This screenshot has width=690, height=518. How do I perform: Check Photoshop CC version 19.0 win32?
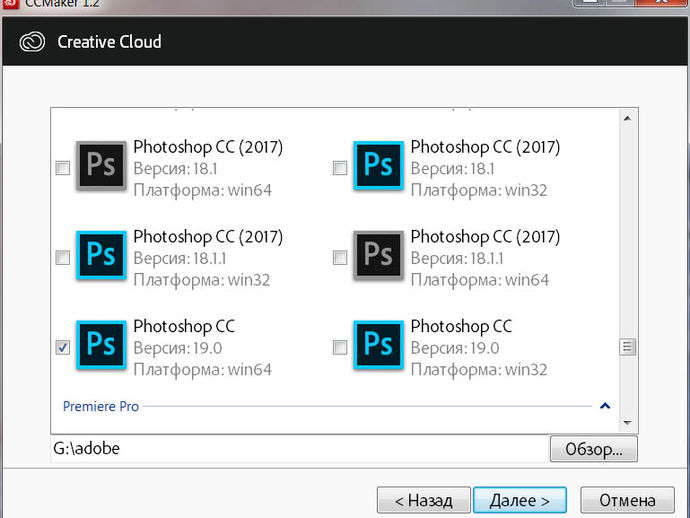click(x=340, y=347)
